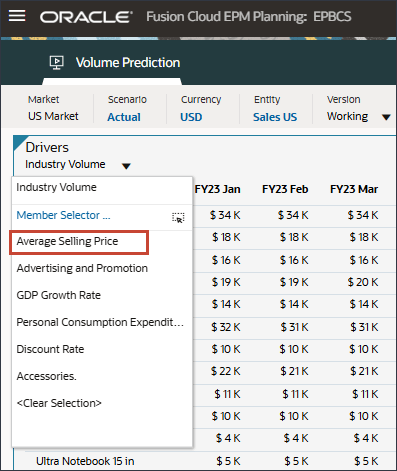
Task: Click FY23 Jan cell in Ultra Notebook row
Action: tap(228, 461)
